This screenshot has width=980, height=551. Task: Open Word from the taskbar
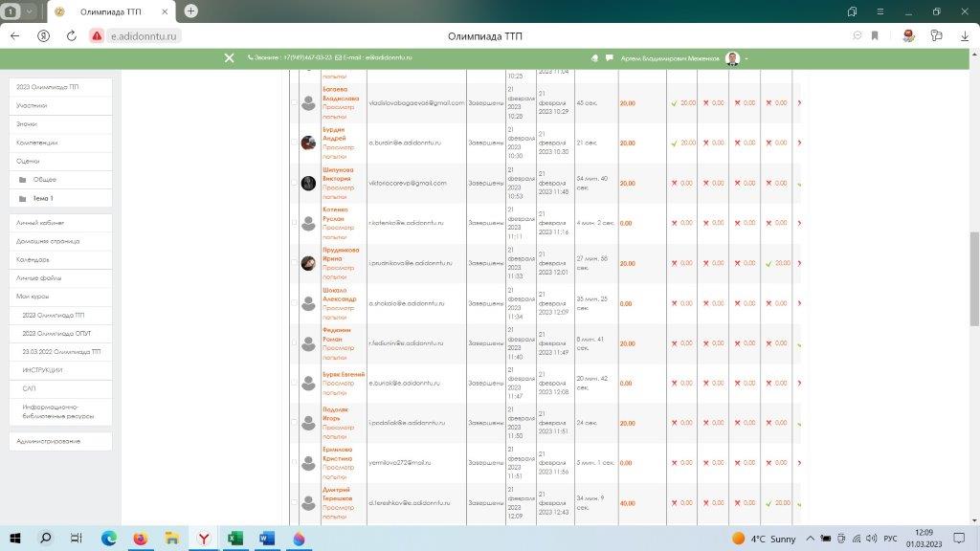pyautogui.click(x=267, y=538)
